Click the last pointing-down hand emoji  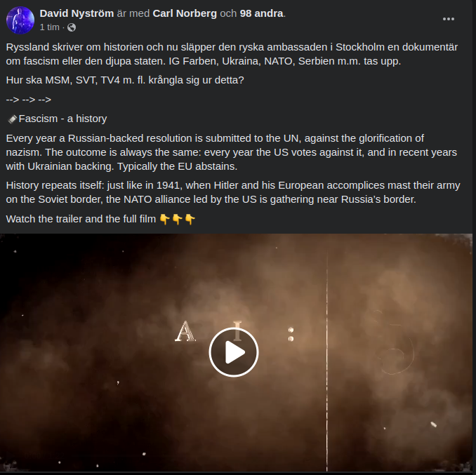(190, 219)
